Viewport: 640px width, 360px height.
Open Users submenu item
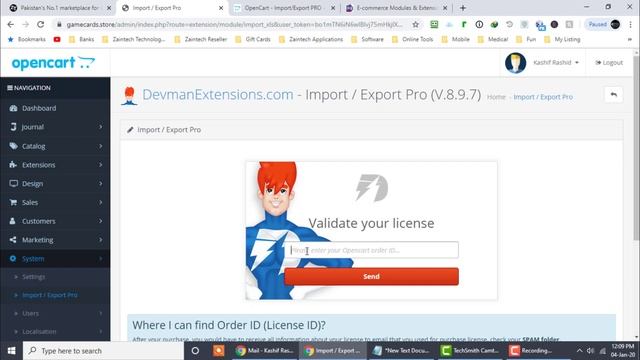pos(31,313)
